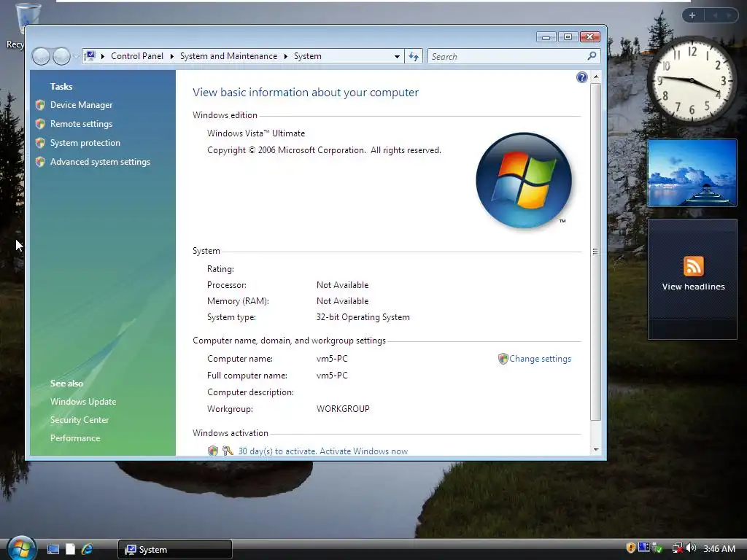This screenshot has height=560, width=747.
Task: Click vm5-PC value beside Full computer name
Action: click(332, 376)
